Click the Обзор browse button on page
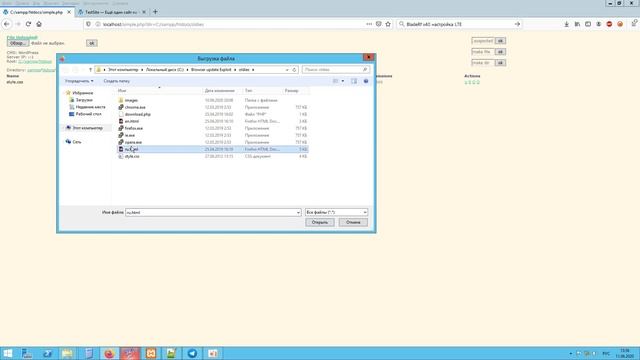The image size is (640, 360). (x=18, y=43)
